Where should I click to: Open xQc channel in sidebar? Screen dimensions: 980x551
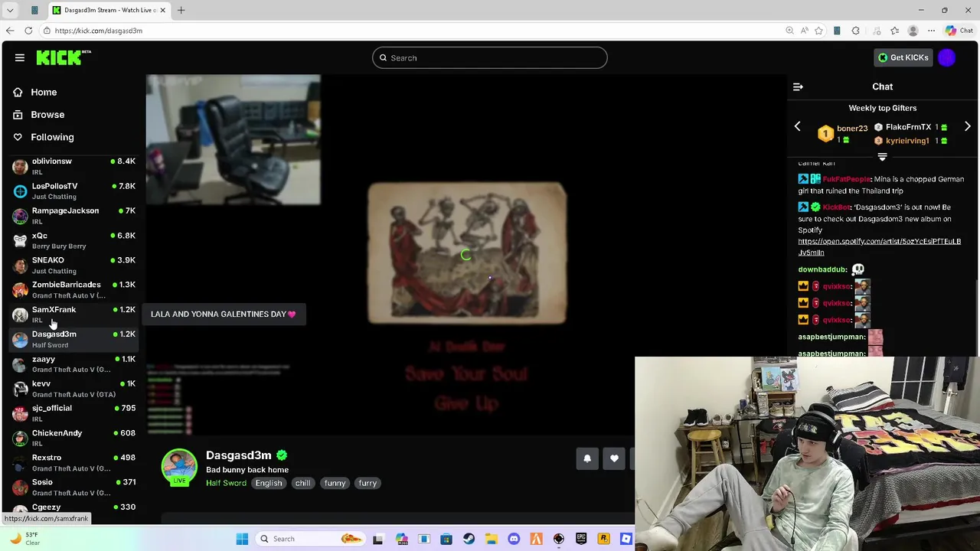73,240
